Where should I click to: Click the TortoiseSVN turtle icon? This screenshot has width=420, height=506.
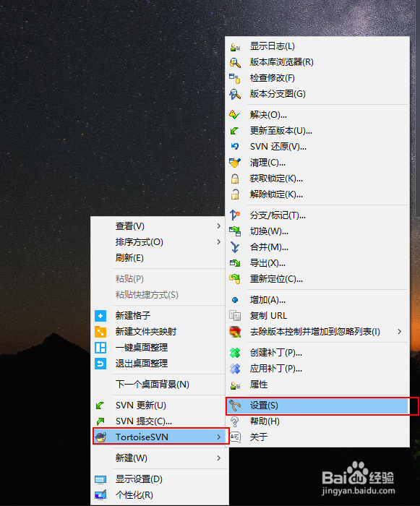pos(100,437)
